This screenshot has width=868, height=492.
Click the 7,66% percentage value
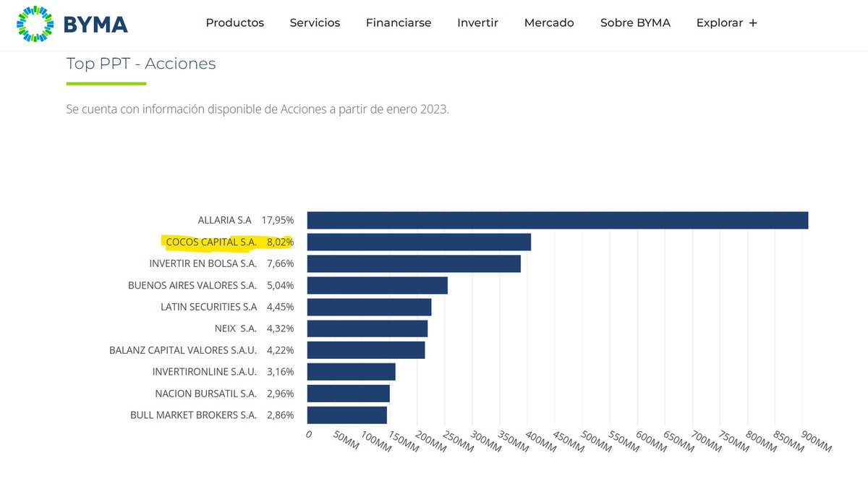(x=281, y=263)
